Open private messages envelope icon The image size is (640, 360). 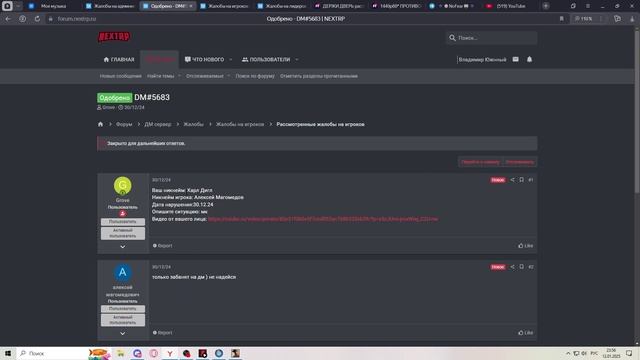coord(516,59)
